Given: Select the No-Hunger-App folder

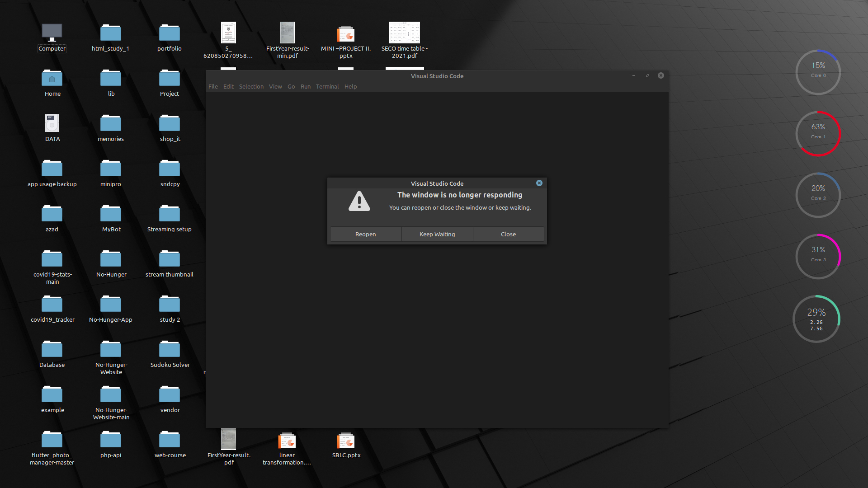Looking at the screenshot, I should [111, 309].
